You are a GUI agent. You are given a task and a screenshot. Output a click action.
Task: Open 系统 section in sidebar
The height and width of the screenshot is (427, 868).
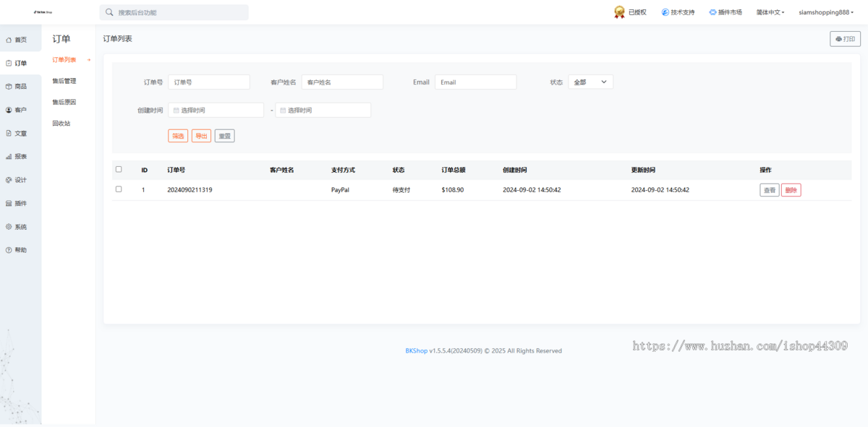(x=20, y=227)
